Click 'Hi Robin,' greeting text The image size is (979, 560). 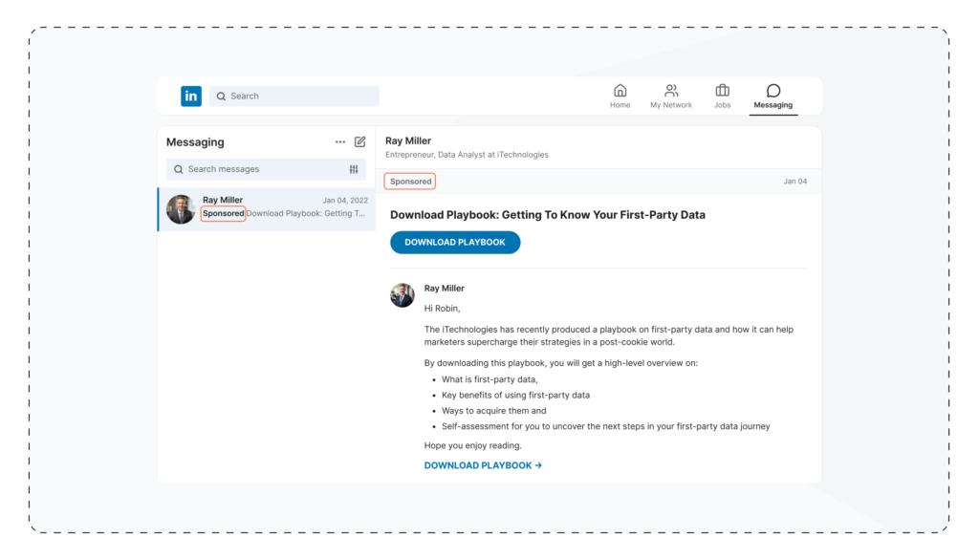(442, 309)
